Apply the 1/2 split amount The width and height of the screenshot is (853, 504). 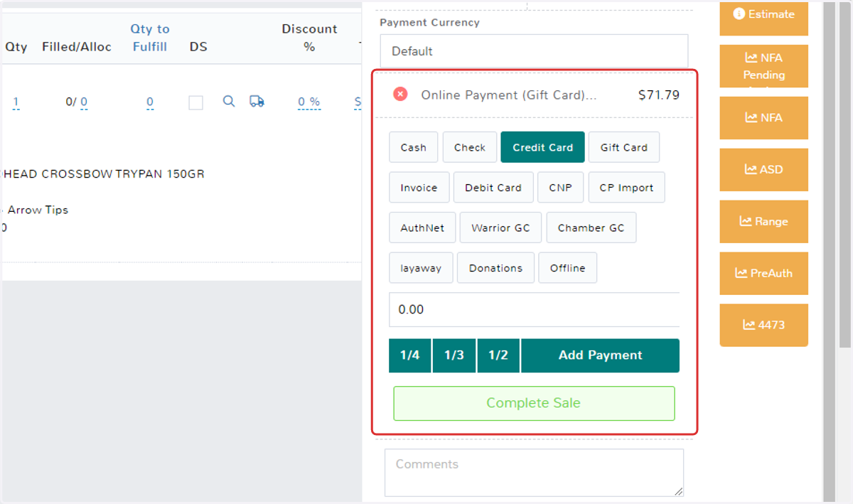(x=498, y=355)
